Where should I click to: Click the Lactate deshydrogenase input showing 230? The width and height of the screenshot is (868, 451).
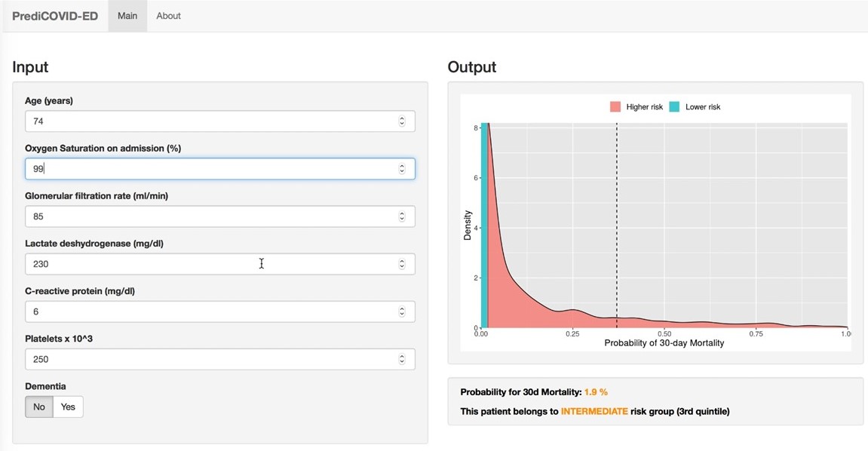219,264
